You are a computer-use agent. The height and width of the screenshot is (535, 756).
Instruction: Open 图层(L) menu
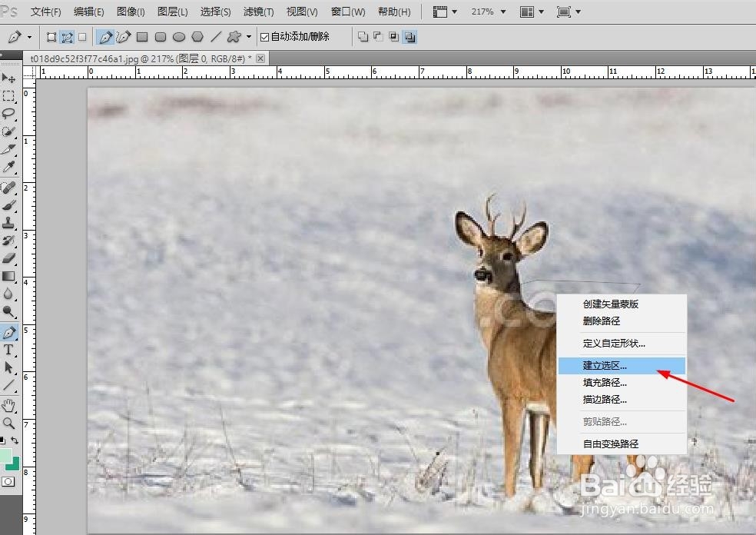pyautogui.click(x=173, y=12)
